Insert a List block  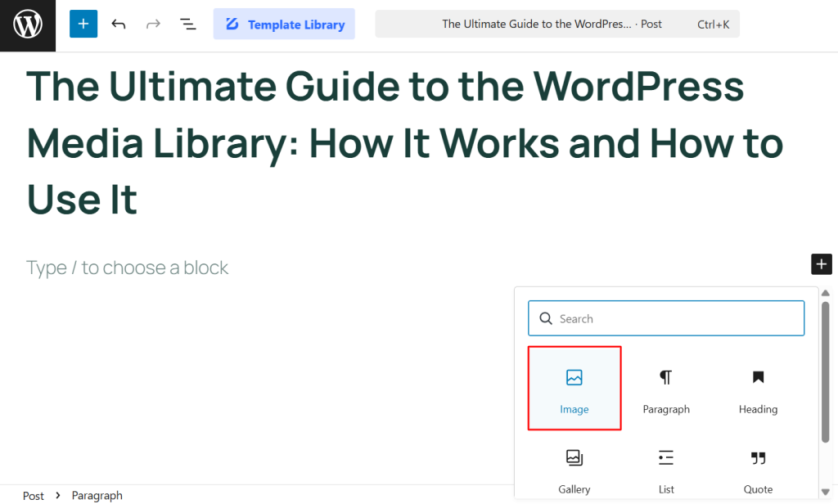665,466
